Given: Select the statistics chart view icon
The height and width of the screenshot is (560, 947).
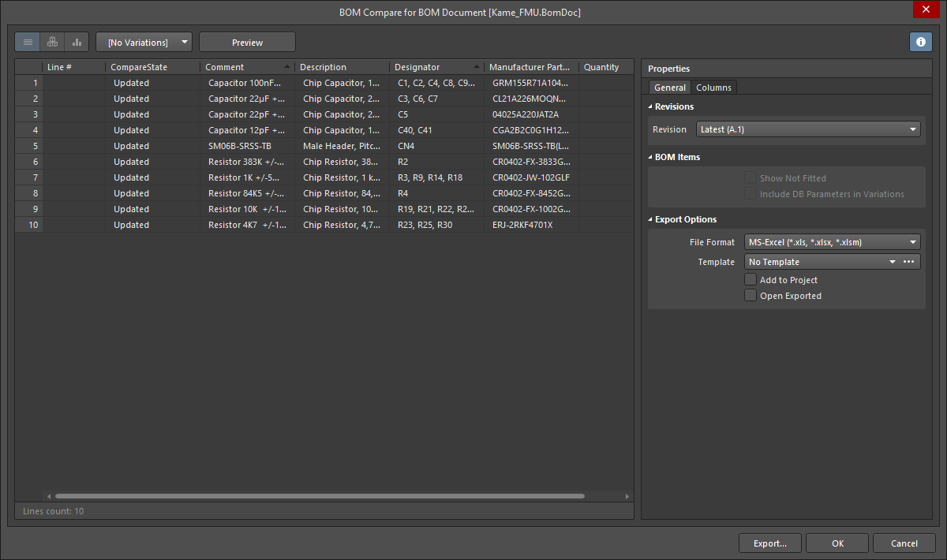Looking at the screenshot, I should pos(76,41).
